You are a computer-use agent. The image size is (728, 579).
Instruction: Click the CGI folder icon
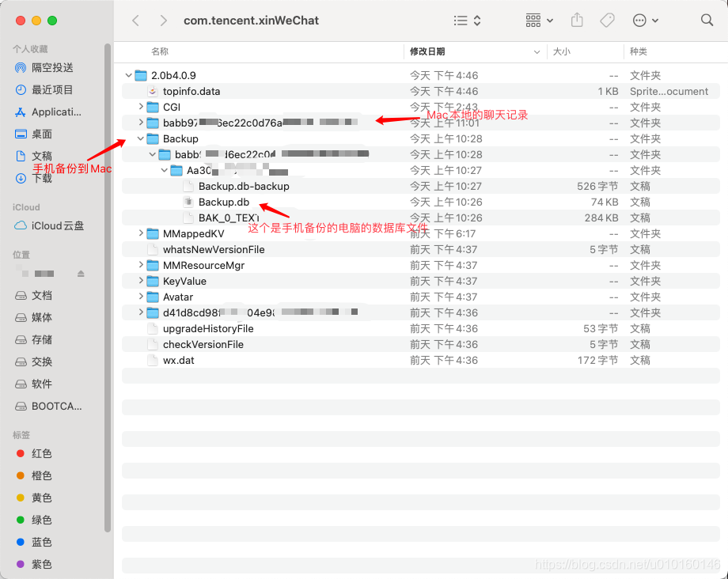(x=153, y=107)
